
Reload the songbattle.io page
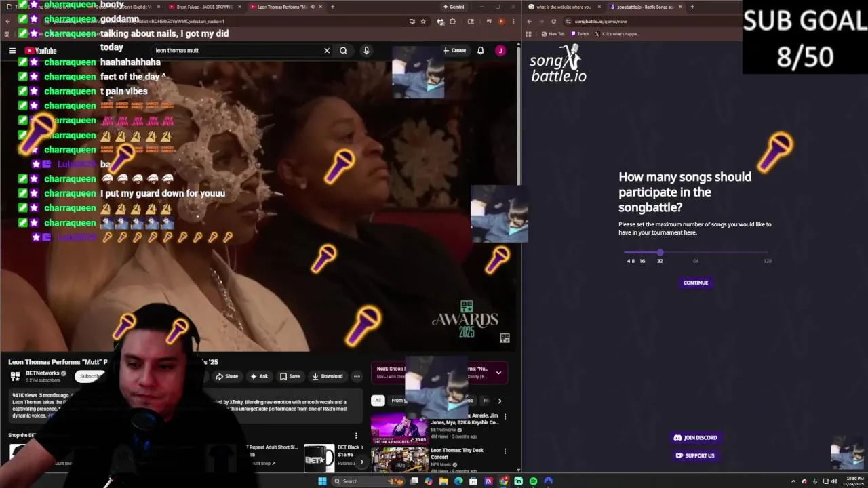[x=553, y=22]
